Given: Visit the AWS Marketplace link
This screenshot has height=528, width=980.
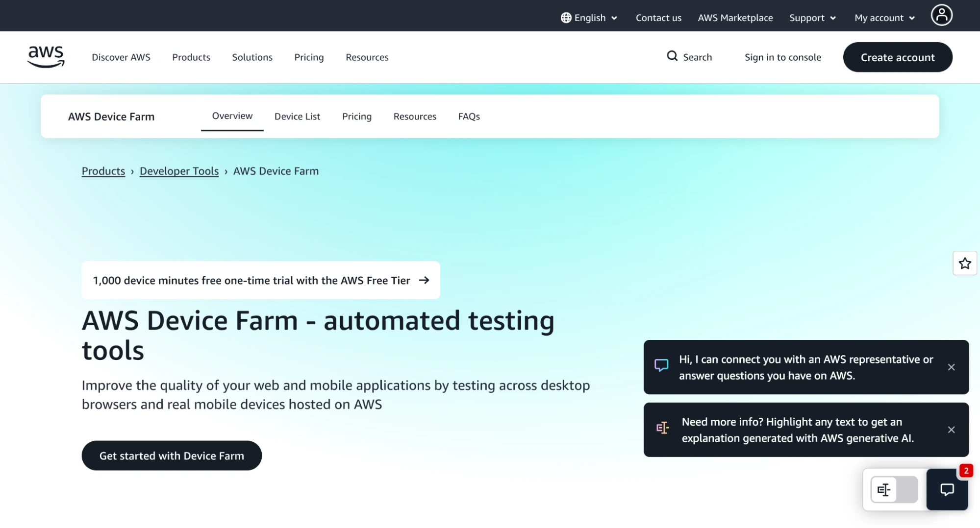Looking at the screenshot, I should tap(735, 18).
